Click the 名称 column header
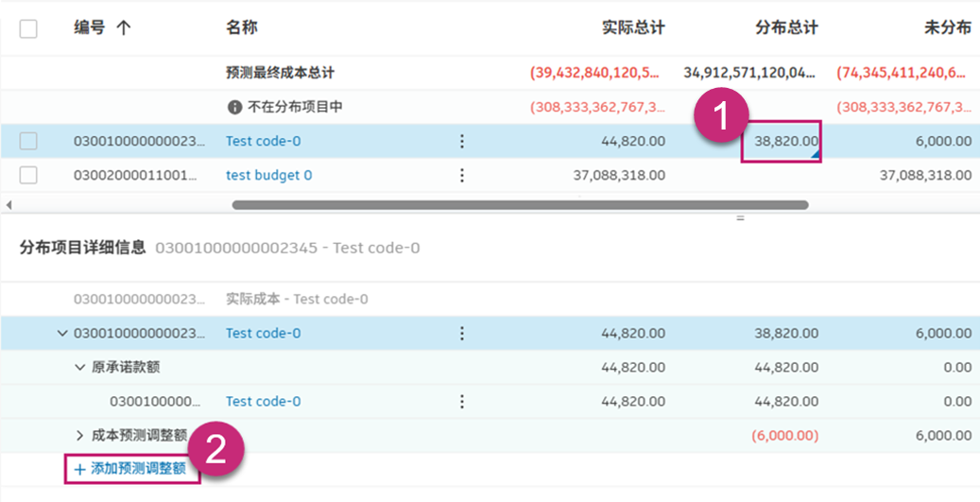This screenshot has height=502, width=980. click(x=242, y=28)
